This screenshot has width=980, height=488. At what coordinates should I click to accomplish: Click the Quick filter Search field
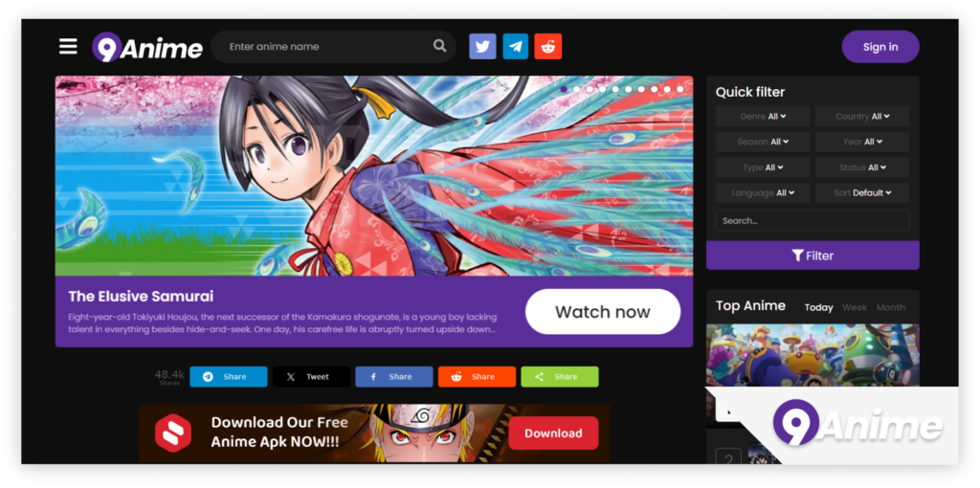coord(813,221)
